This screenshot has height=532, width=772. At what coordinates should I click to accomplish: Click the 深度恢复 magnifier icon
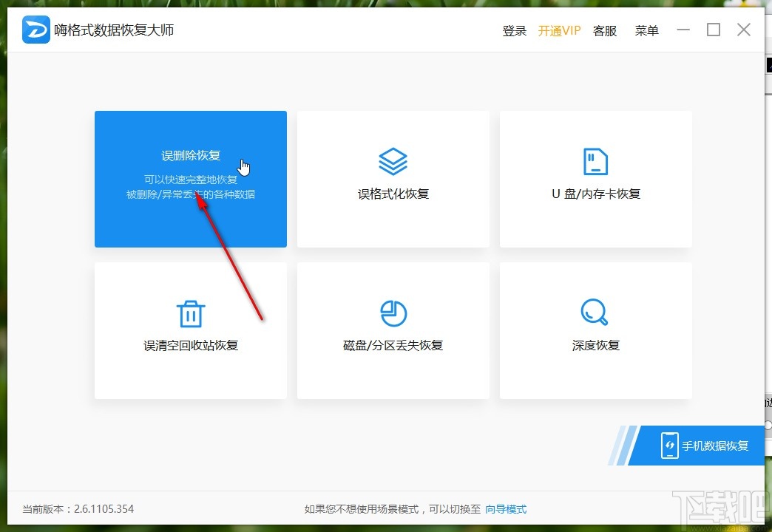pyautogui.click(x=595, y=312)
